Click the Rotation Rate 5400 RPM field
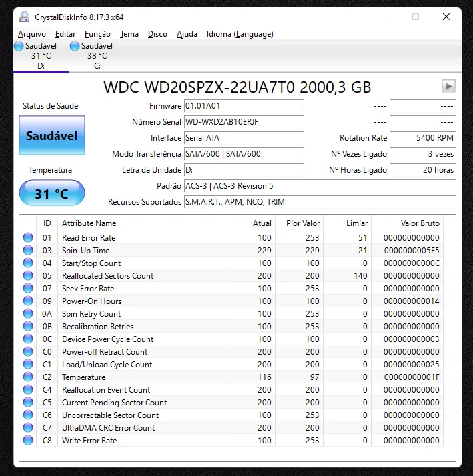This screenshot has width=473, height=476. [422, 138]
